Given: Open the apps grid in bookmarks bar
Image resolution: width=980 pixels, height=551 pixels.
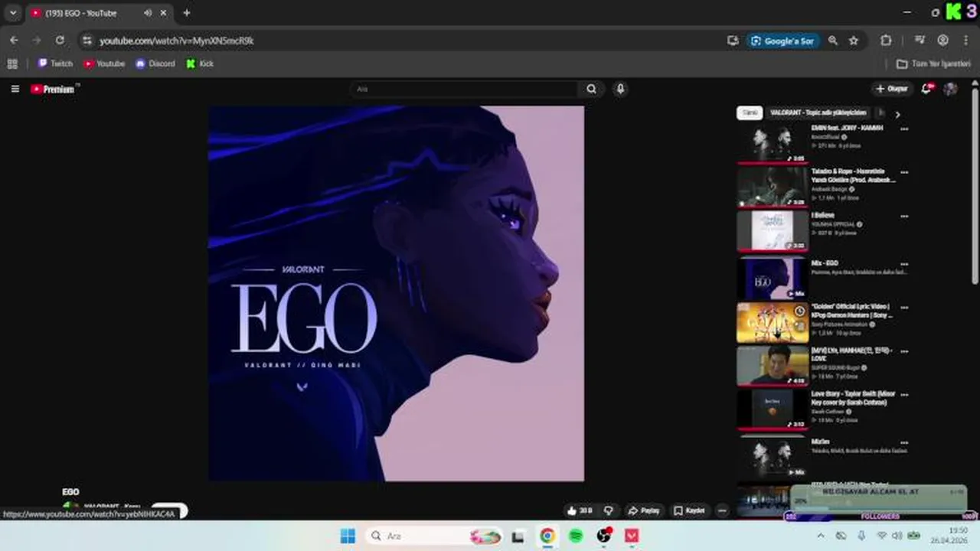Looking at the screenshot, I should [x=12, y=64].
